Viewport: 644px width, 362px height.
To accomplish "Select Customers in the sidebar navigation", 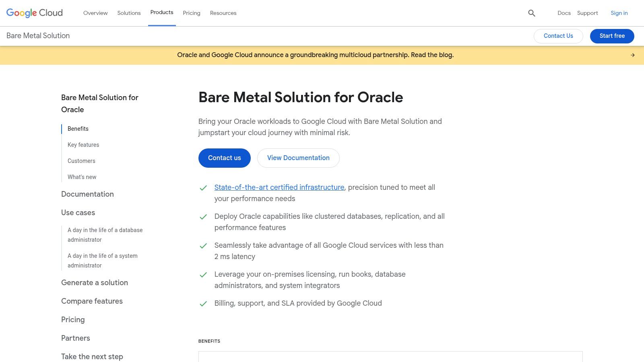I will pyautogui.click(x=81, y=161).
